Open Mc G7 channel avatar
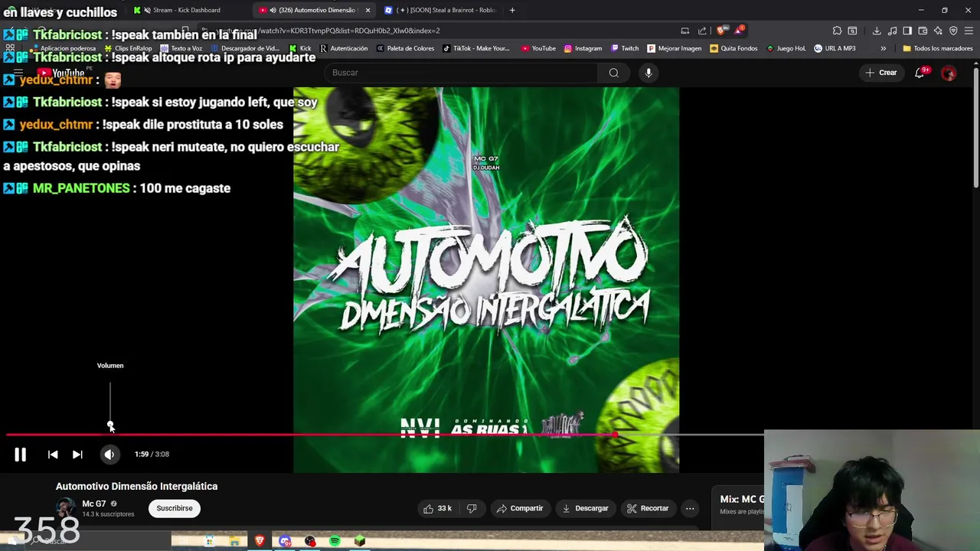Screen dimensions: 980x551 point(66,508)
